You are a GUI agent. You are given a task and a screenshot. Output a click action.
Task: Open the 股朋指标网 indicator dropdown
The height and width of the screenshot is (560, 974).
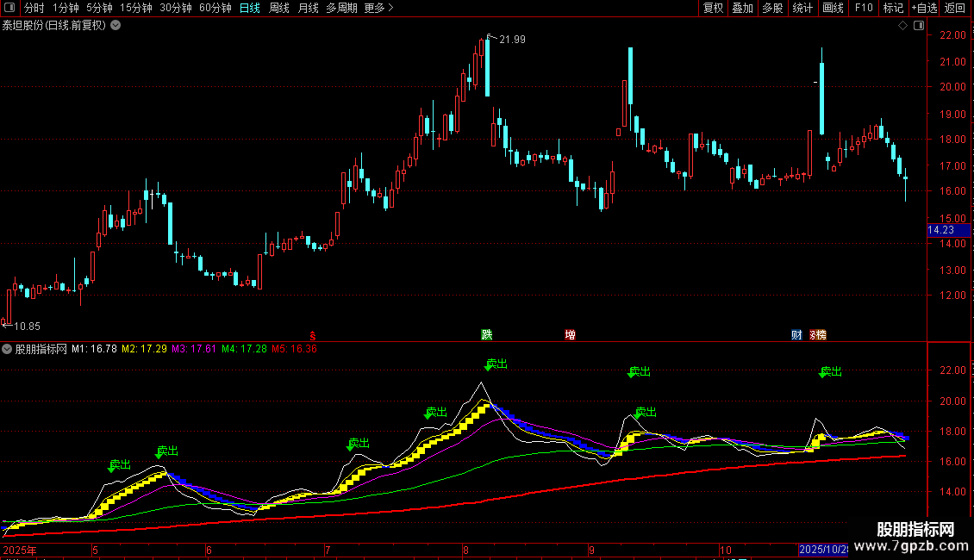pos(7,349)
